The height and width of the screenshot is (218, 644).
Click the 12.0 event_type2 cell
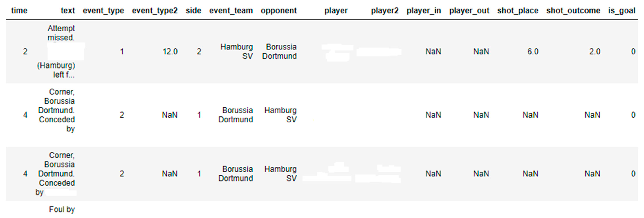tap(170, 52)
